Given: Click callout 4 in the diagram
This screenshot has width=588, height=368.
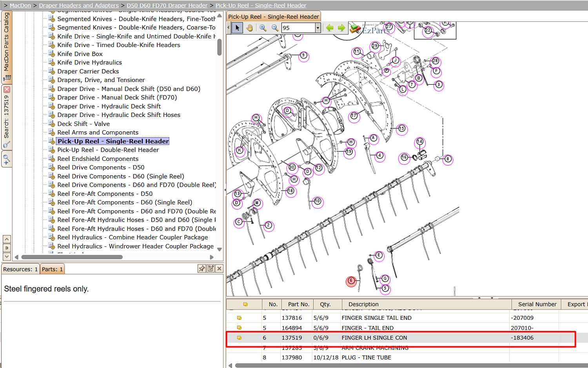Looking at the screenshot, I should pyautogui.click(x=379, y=156).
